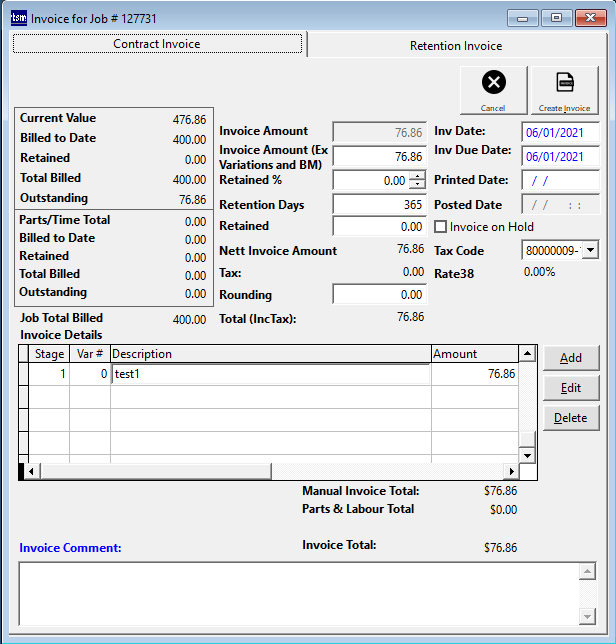
Task: Decrease Retained % with down spinner arrow
Action: pyautogui.click(x=417, y=185)
